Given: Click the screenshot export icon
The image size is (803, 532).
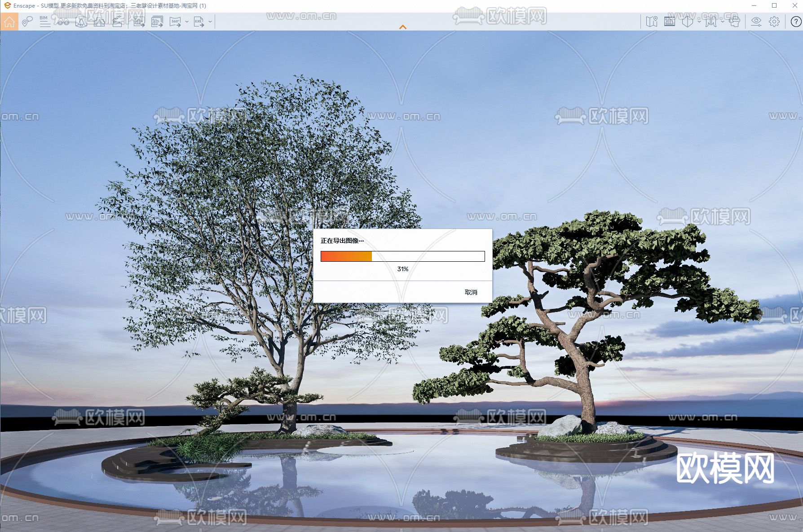Looking at the screenshot, I should (x=139, y=21).
